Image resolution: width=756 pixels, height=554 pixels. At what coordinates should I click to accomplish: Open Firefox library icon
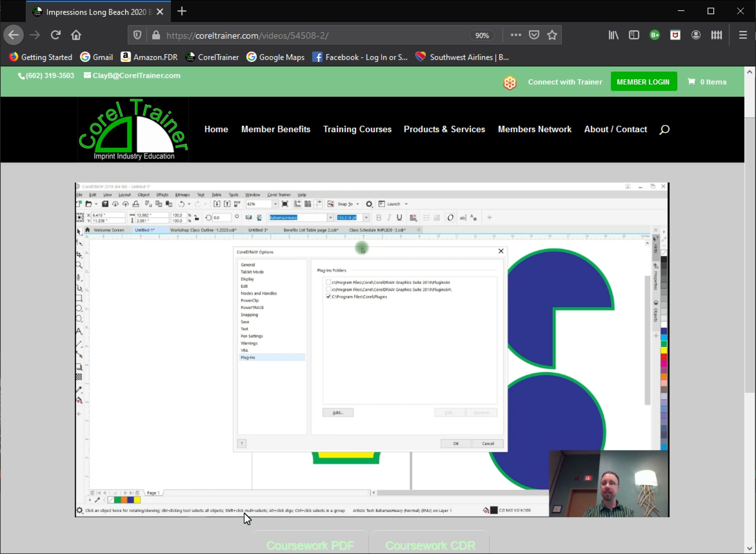pos(613,35)
